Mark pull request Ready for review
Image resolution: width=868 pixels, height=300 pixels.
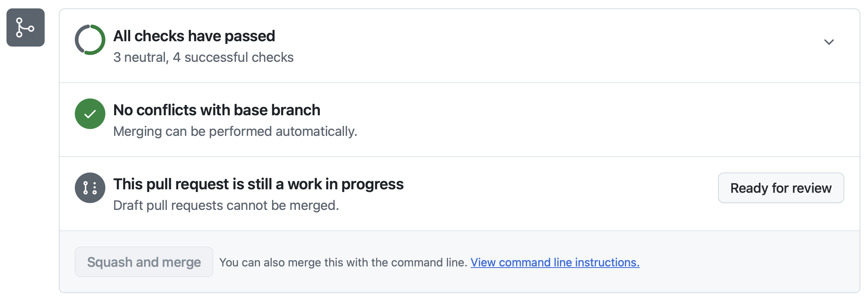point(781,188)
